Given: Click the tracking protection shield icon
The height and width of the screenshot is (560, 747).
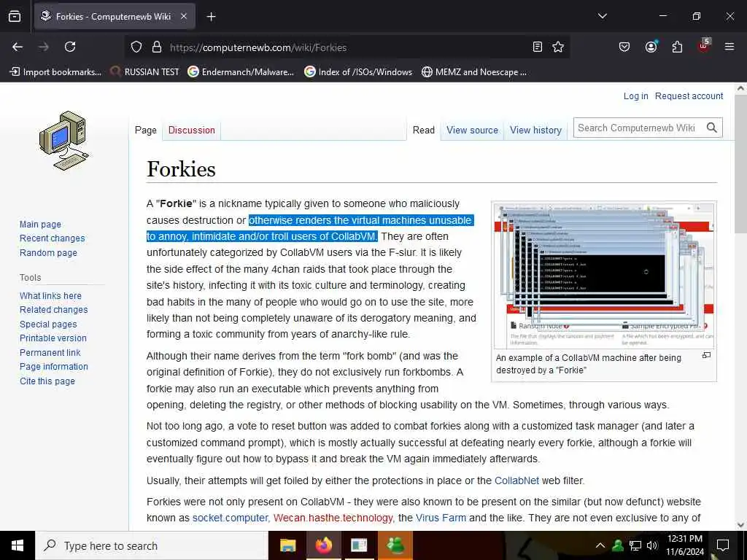Looking at the screenshot, I should coord(136,47).
